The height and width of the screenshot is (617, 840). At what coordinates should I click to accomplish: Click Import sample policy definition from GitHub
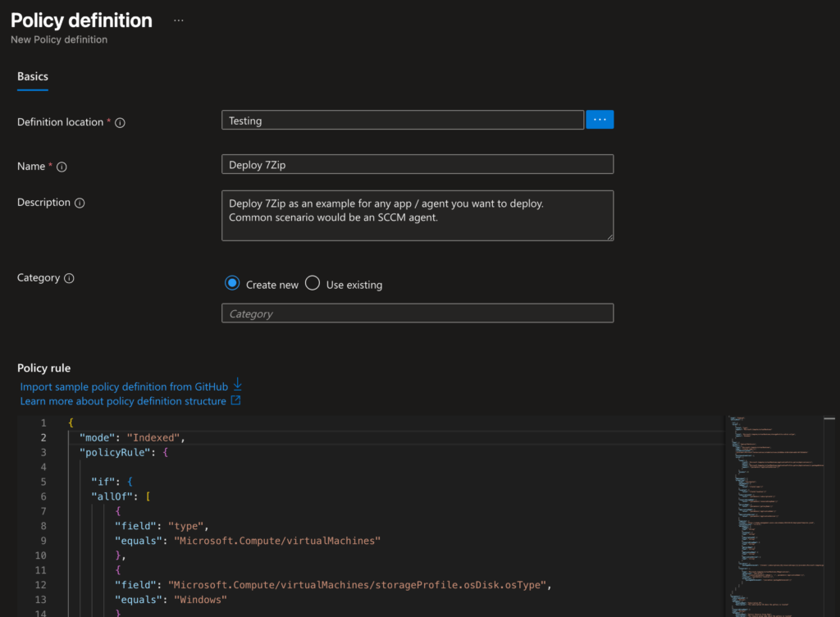tap(125, 386)
